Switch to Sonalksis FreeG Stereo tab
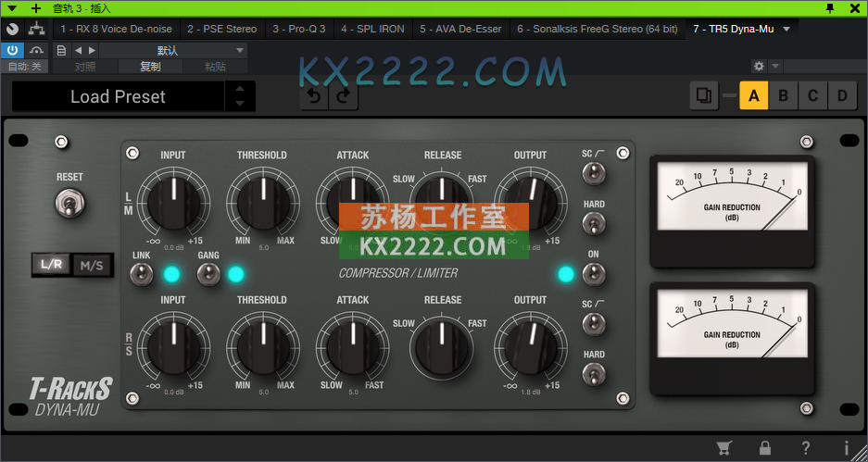The width and height of the screenshot is (868, 462). coord(598,29)
